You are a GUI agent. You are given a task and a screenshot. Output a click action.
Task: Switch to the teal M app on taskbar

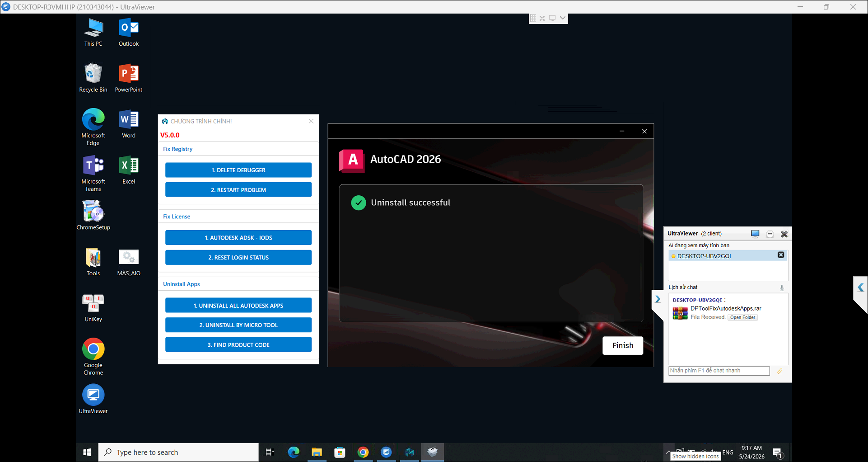410,452
